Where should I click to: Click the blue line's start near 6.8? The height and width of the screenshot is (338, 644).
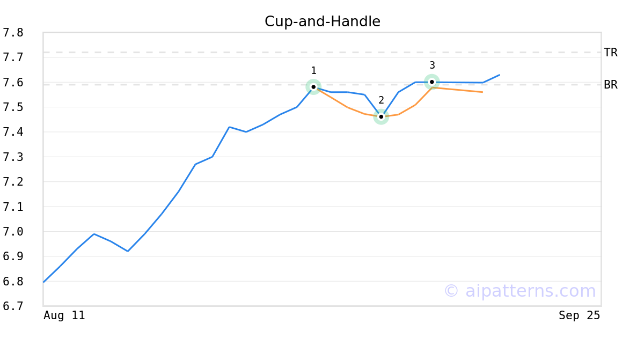(x=44, y=282)
